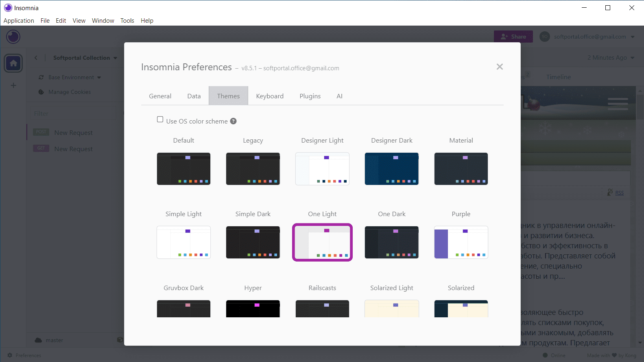Apply the Railscasts theme thumbnail
Viewport: 644px width, 362px height.
click(322, 309)
